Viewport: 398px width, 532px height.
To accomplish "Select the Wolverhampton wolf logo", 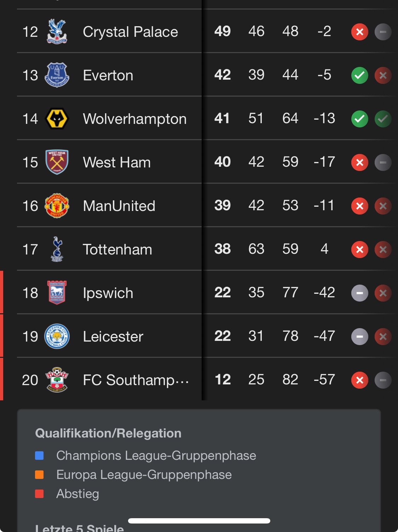I will 57,119.
